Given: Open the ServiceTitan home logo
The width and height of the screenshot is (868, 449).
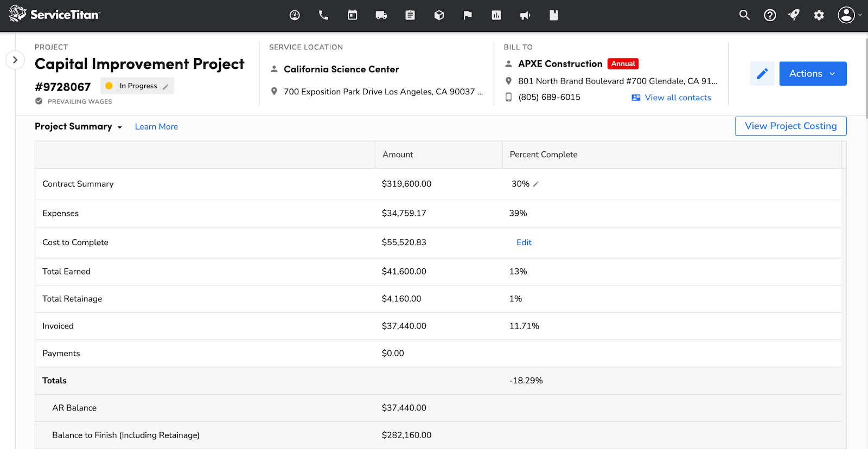Looking at the screenshot, I should [x=54, y=15].
